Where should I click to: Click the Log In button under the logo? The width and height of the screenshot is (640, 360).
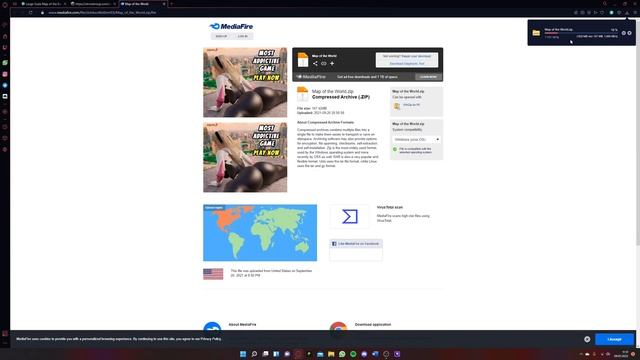[x=243, y=36]
